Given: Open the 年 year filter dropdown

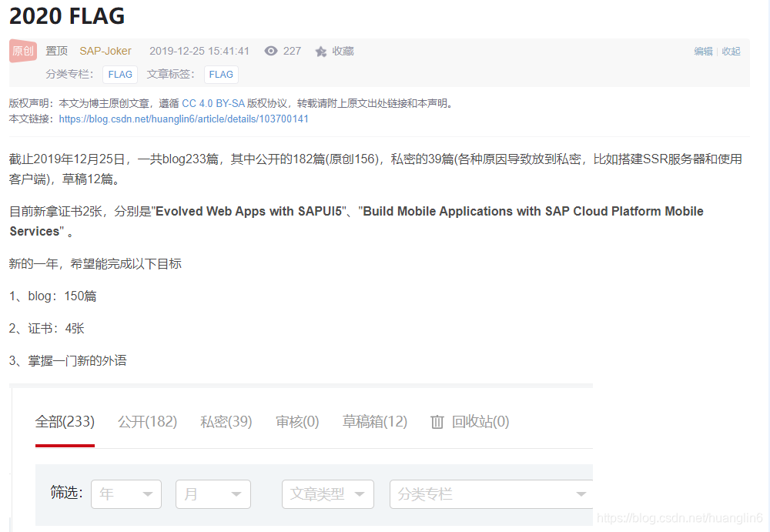Looking at the screenshot, I should point(126,494).
